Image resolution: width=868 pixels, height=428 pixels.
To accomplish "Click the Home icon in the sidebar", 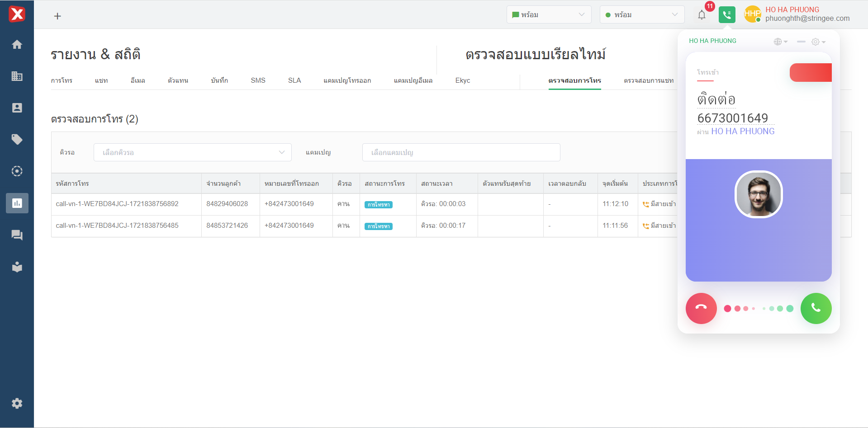I will point(17,44).
